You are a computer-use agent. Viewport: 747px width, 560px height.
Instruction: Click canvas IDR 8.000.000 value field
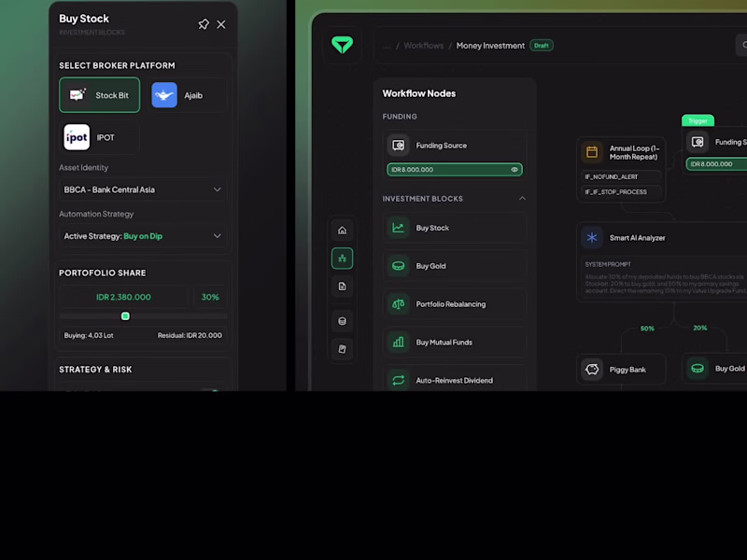pos(716,164)
